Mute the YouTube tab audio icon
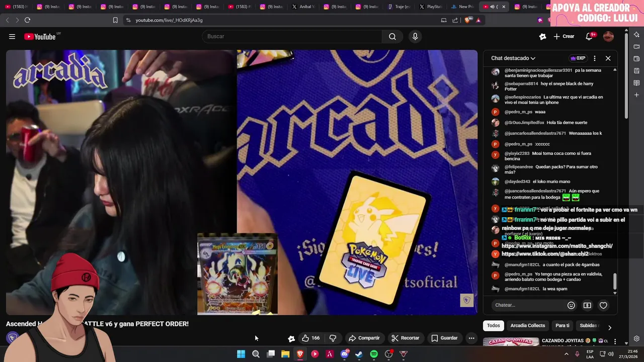Image resolution: width=644 pixels, height=362 pixels. [x=492, y=7]
